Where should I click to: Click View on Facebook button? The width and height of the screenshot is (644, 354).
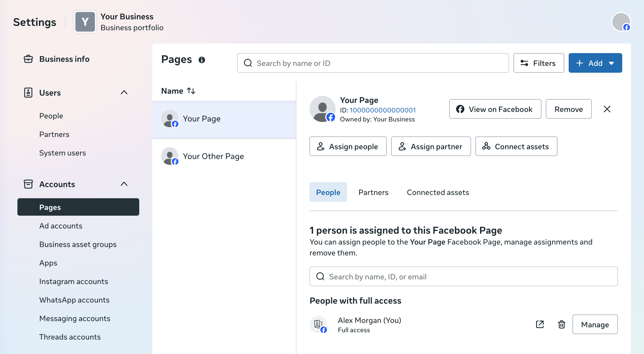pyautogui.click(x=495, y=109)
